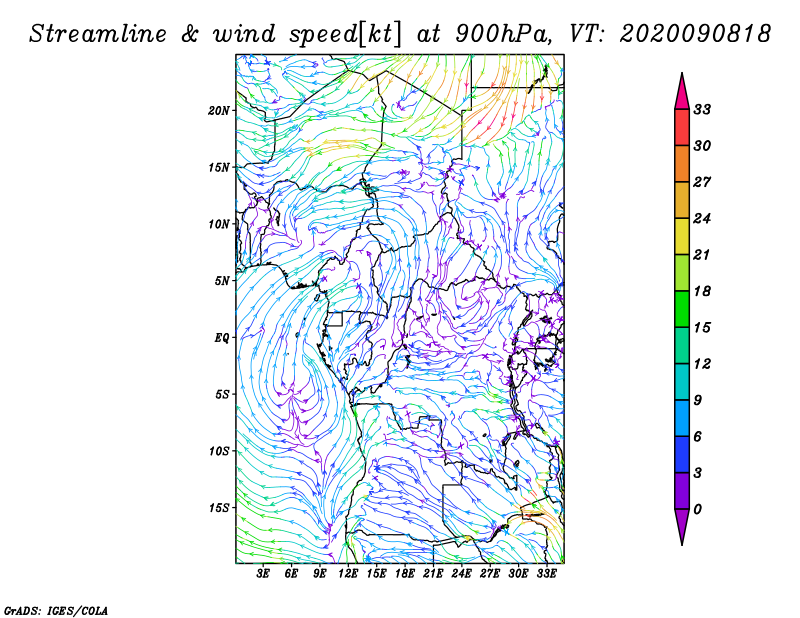This screenshot has height=618, width=800.
Task: Click the '18E' longitude axis label
Action: pyautogui.click(x=405, y=574)
